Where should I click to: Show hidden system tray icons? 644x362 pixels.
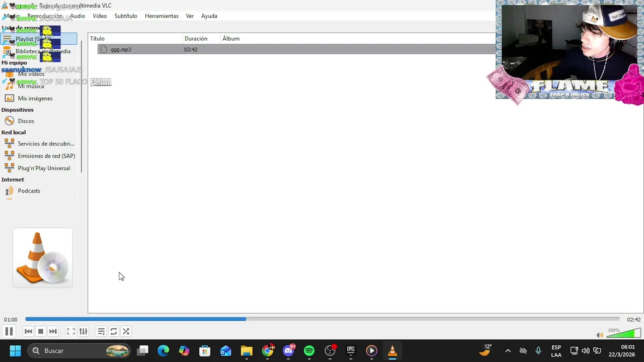tap(508, 351)
